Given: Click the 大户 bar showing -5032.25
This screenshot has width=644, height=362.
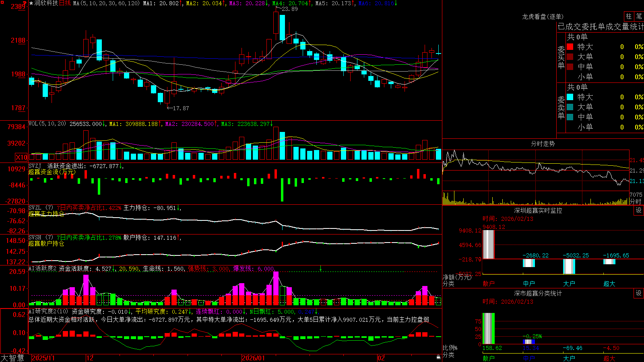Looking at the screenshot, I should pos(569,267).
